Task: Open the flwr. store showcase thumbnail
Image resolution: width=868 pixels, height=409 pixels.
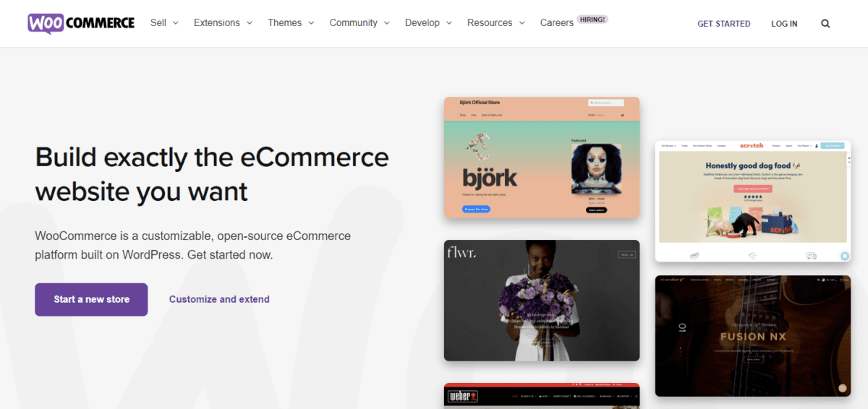Action: [x=541, y=301]
